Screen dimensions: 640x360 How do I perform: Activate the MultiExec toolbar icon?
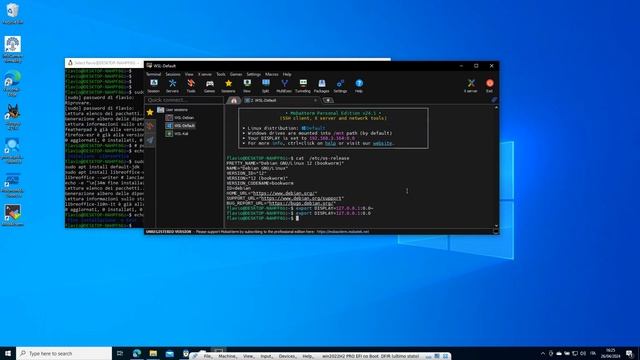tap(284, 86)
